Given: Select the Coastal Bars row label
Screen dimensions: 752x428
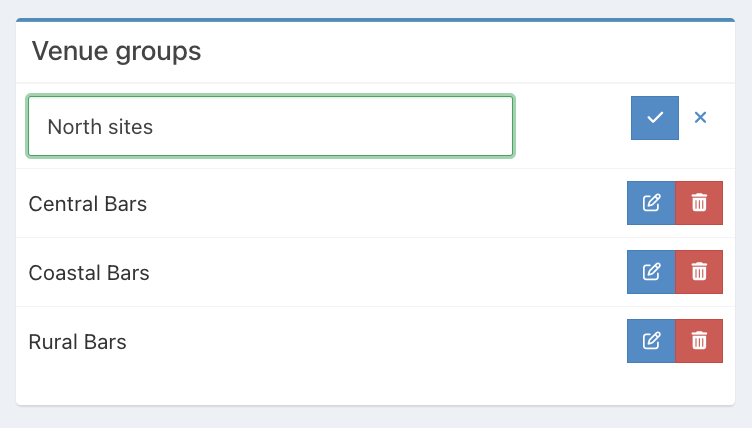Looking at the screenshot, I should pos(89,273).
